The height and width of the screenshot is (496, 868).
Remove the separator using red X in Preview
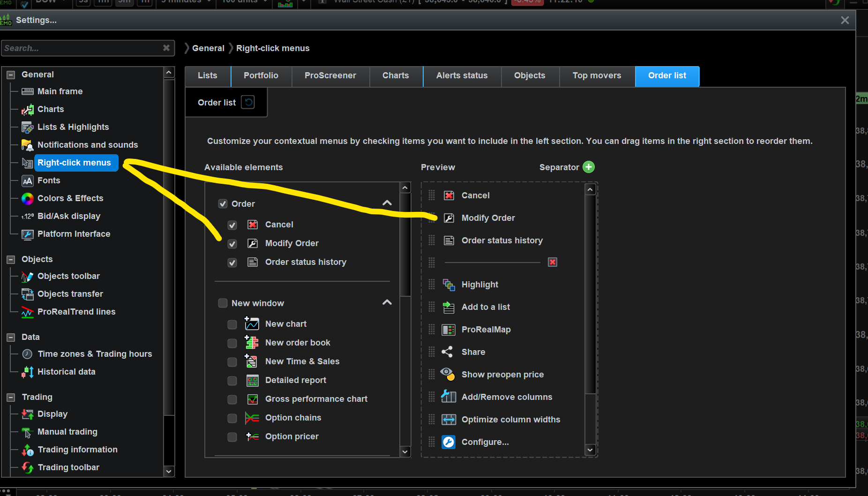[x=553, y=262]
